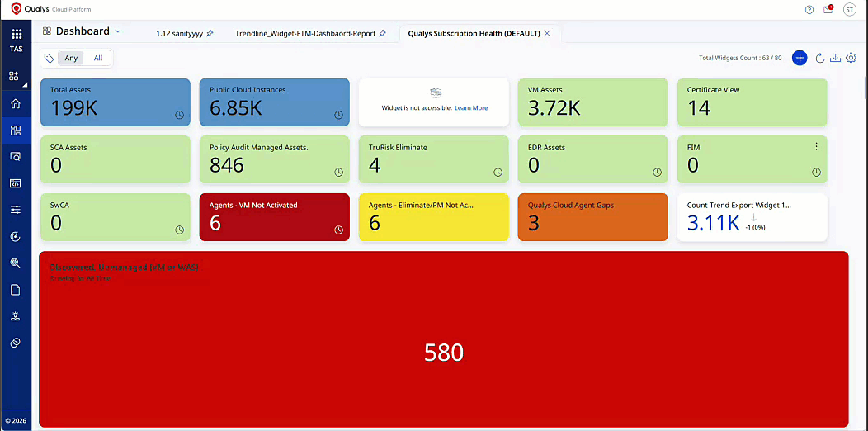Open the ST user profile avatar
The height and width of the screenshot is (431, 868).
[x=849, y=9]
